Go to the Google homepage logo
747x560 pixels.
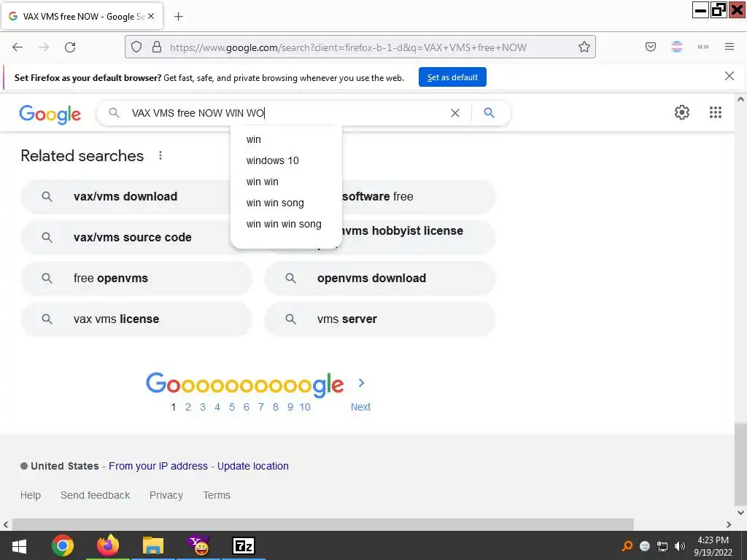point(50,114)
